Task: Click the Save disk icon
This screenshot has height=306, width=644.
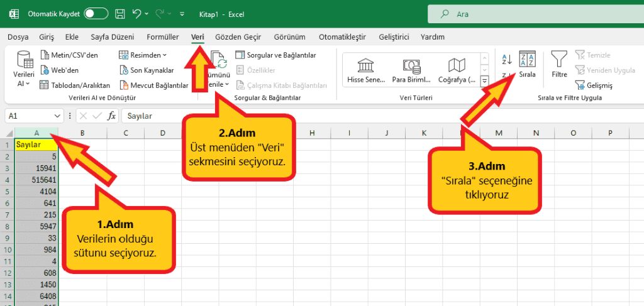Action: coord(119,13)
